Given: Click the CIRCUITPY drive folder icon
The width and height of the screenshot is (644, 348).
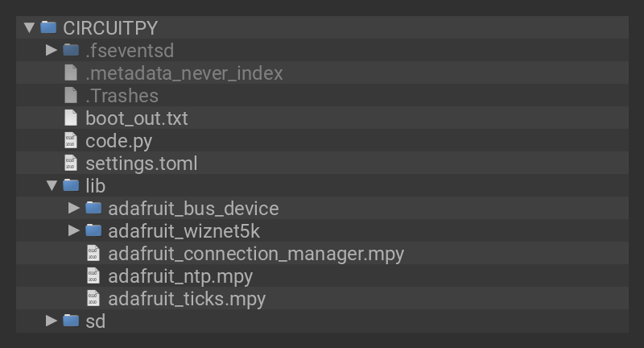Looking at the screenshot, I should 49,27.
